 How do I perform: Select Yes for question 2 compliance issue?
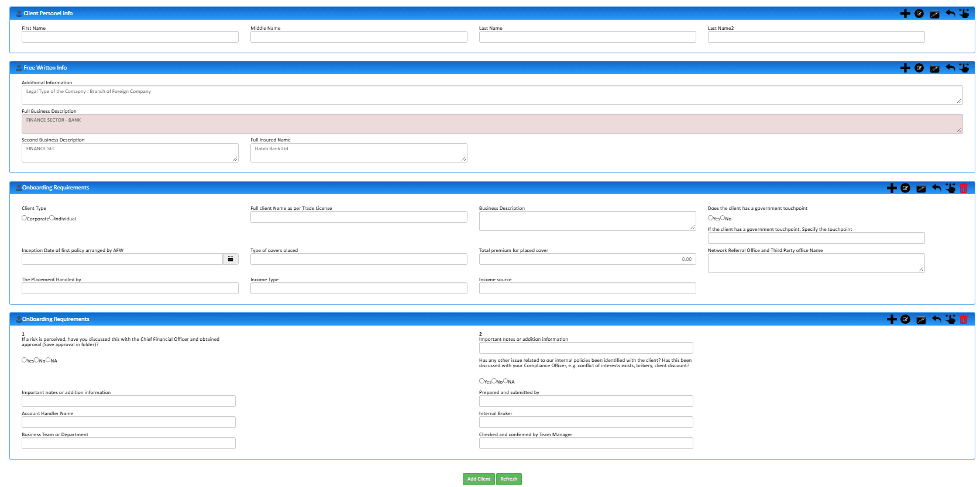pos(482,381)
